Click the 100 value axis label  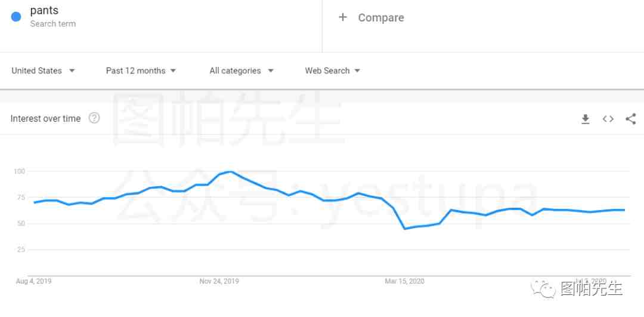pos(19,171)
